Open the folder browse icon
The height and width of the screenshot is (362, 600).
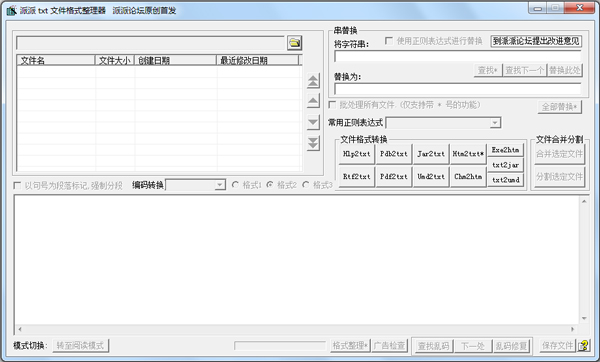coord(294,43)
